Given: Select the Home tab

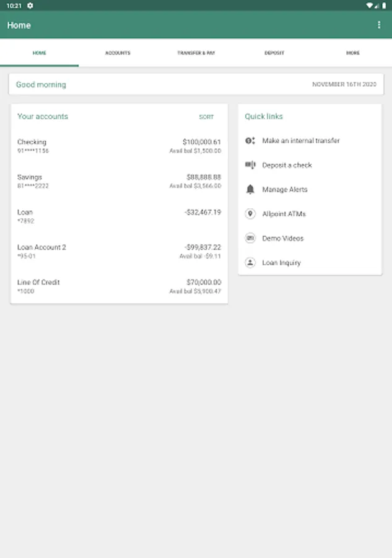Looking at the screenshot, I should pos(39,53).
